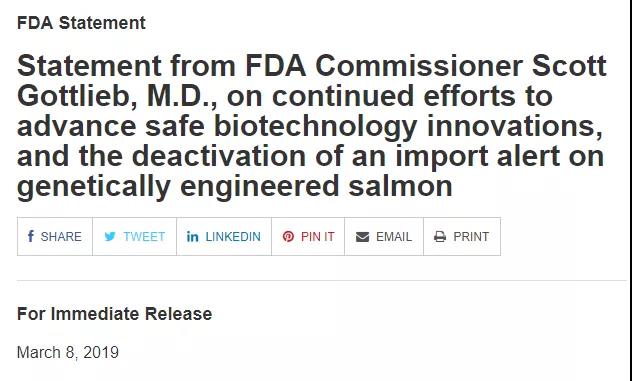
Task: Click the Pinterest logo icon
Action: [x=288, y=237]
